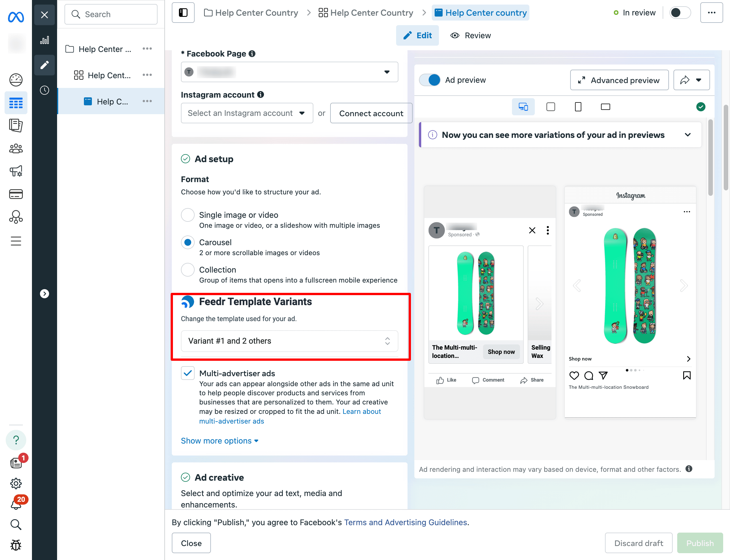Toggle the Ad preview switch
730x560 pixels.
[x=430, y=80]
